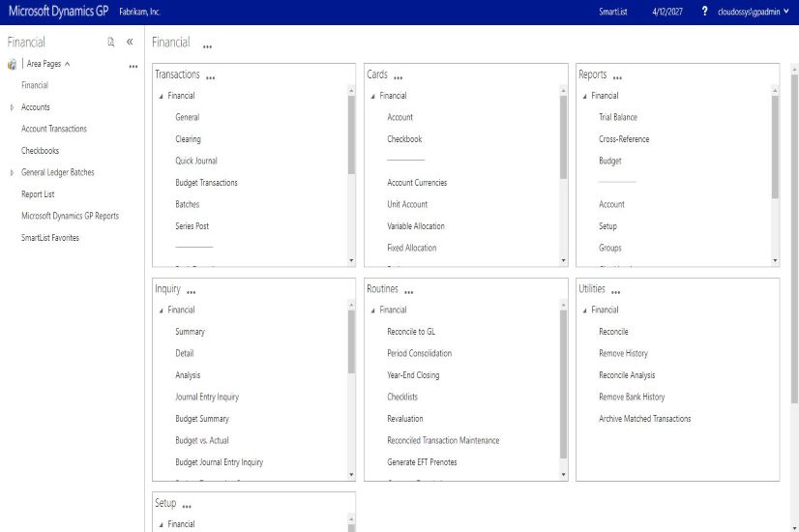The width and height of the screenshot is (799, 532).
Task: Open Microsoft Dynamics GP Reports navigation item
Action: click(x=70, y=216)
